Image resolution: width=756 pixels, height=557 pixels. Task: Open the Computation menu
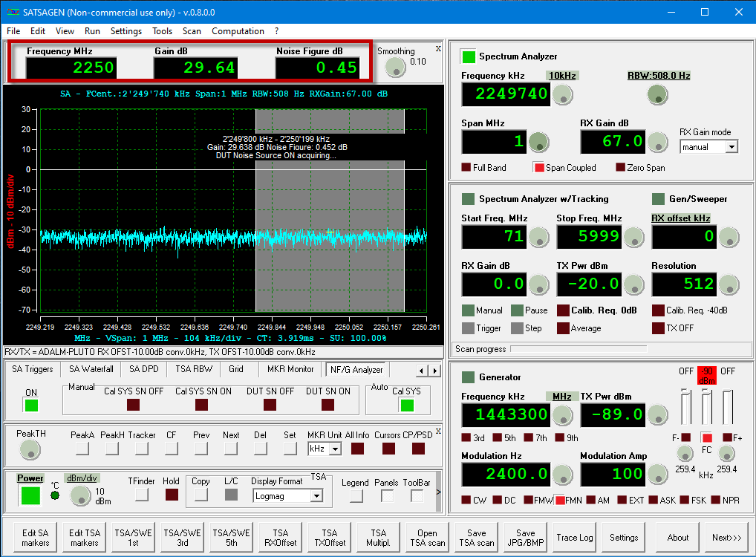point(238,31)
